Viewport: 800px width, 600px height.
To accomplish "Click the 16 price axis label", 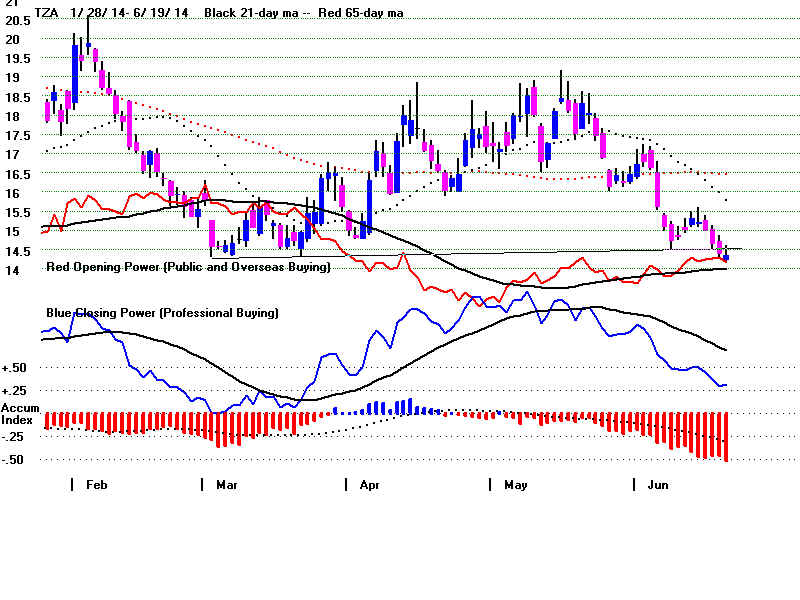I will tap(12, 193).
